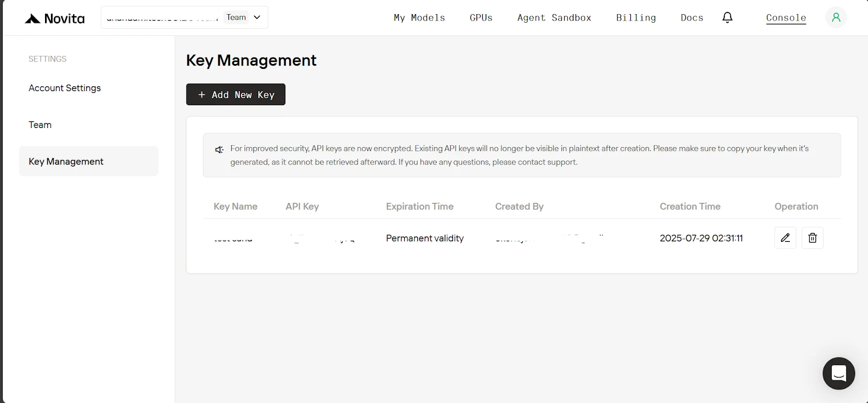Click the announcement speaker icon
This screenshot has width=868, height=403.
tap(219, 150)
